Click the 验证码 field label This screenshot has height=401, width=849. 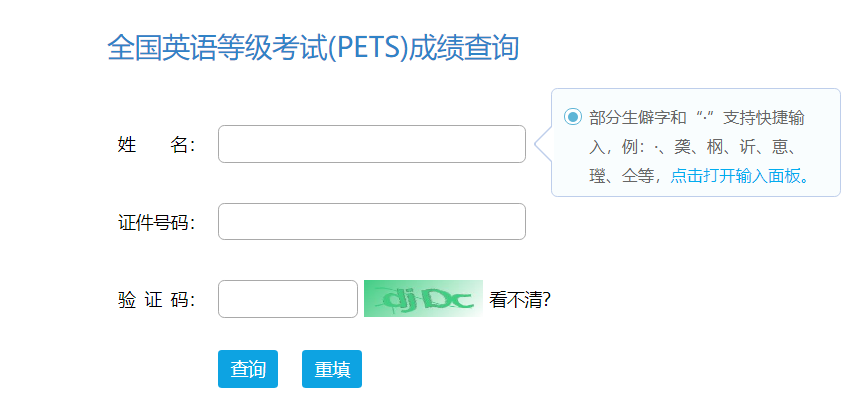[156, 300]
